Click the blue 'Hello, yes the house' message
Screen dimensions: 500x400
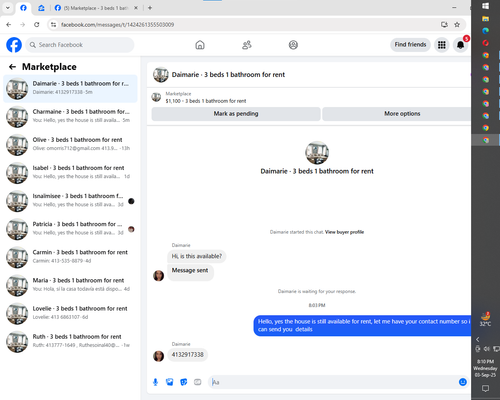pyautogui.click(x=362, y=326)
